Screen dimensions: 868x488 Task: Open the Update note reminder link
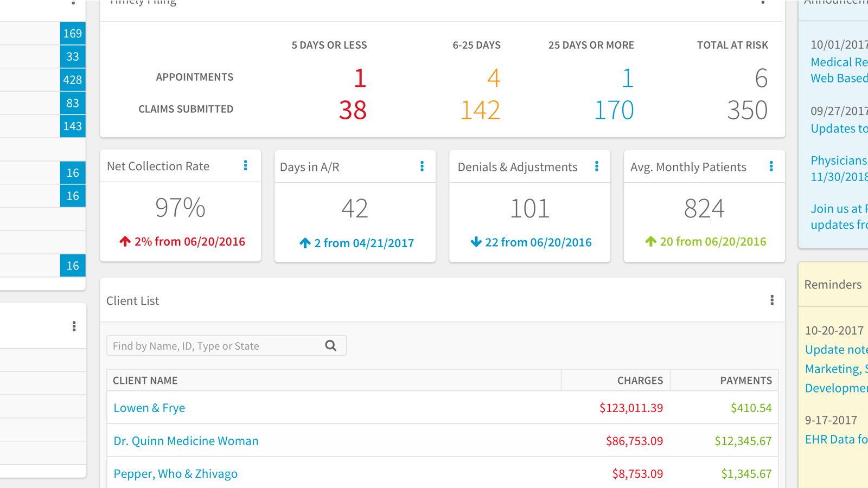[x=836, y=350]
